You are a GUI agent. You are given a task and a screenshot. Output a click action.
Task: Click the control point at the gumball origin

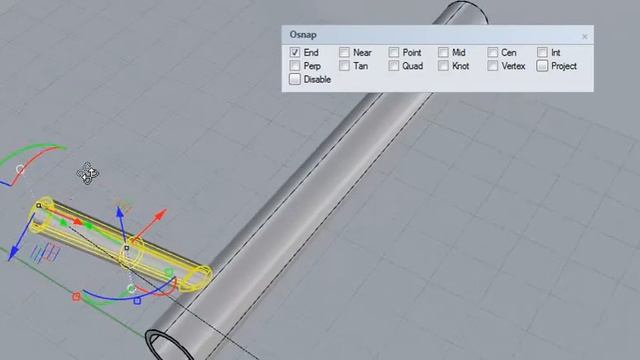[127, 248]
